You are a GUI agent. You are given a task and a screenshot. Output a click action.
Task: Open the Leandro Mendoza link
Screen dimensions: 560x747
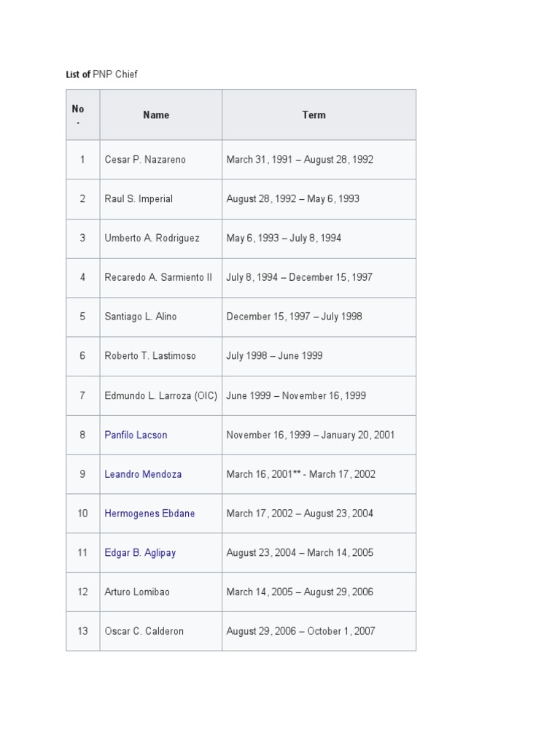click(x=143, y=474)
